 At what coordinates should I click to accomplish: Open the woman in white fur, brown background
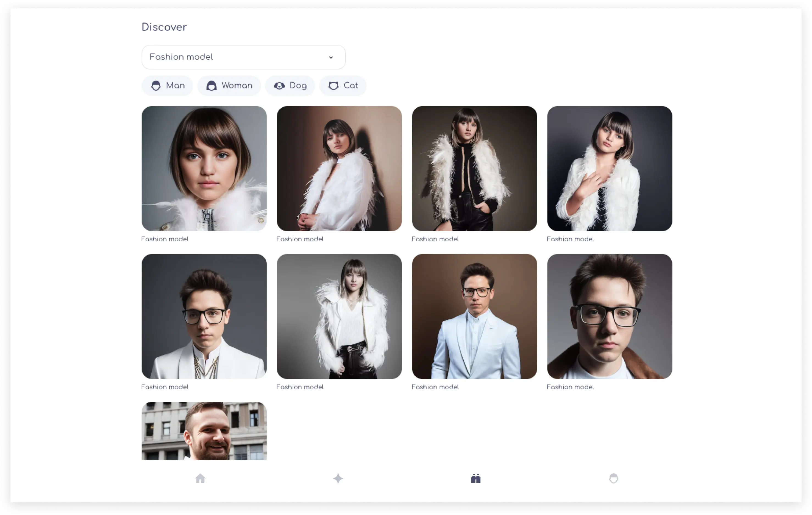tap(339, 169)
